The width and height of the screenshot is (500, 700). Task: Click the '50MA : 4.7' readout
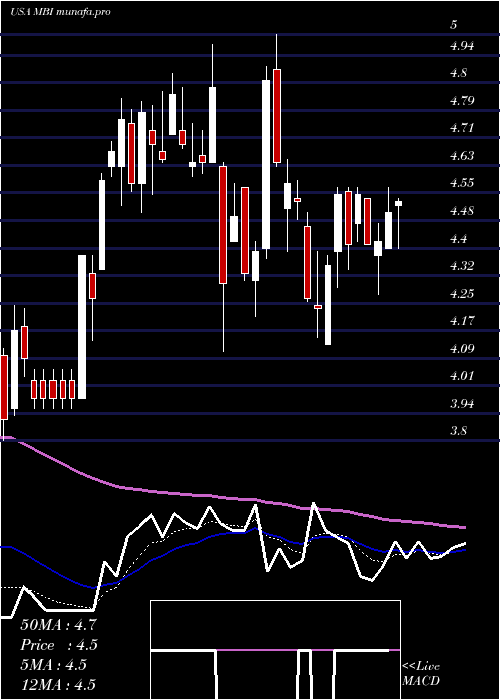58,625
